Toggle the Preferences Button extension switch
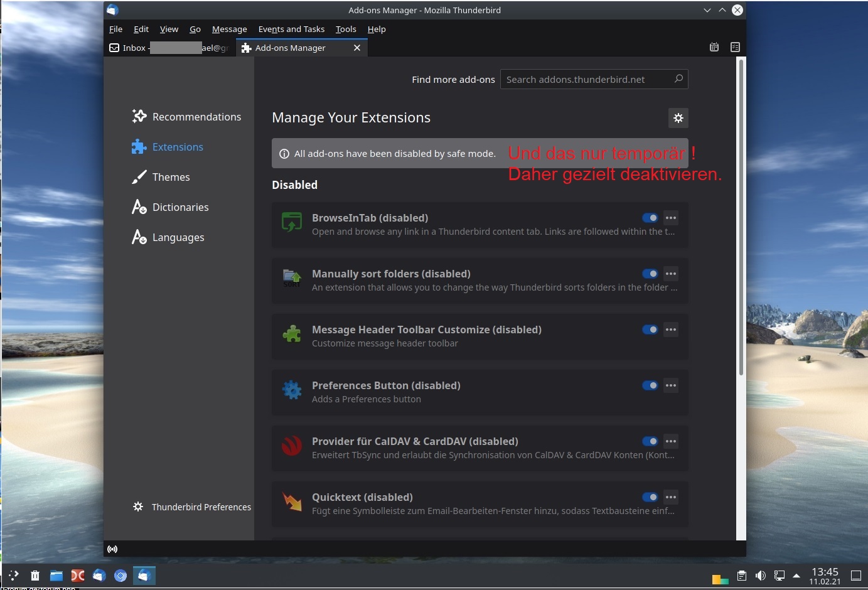Viewport: 868px width, 590px height. coord(650,385)
